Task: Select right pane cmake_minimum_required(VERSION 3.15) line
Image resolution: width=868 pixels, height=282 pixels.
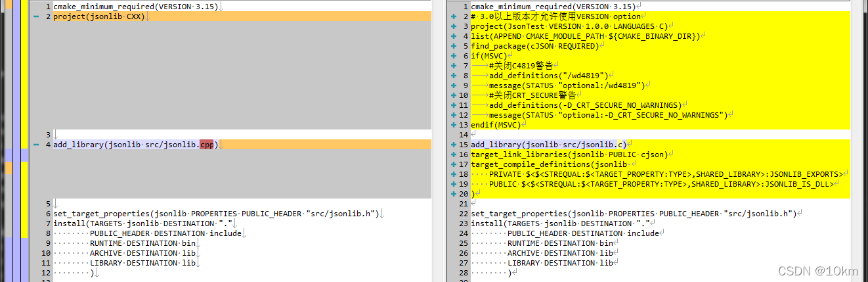Action: pos(553,7)
